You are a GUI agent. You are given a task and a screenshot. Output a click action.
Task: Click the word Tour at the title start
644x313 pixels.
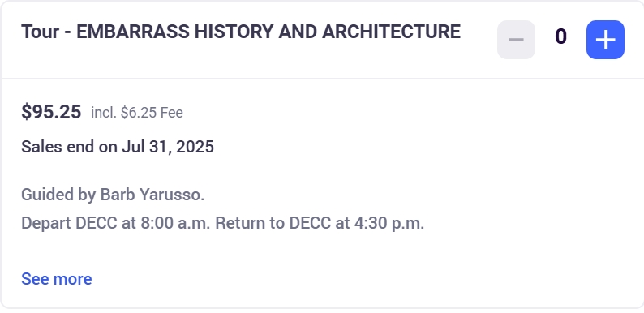tap(41, 32)
